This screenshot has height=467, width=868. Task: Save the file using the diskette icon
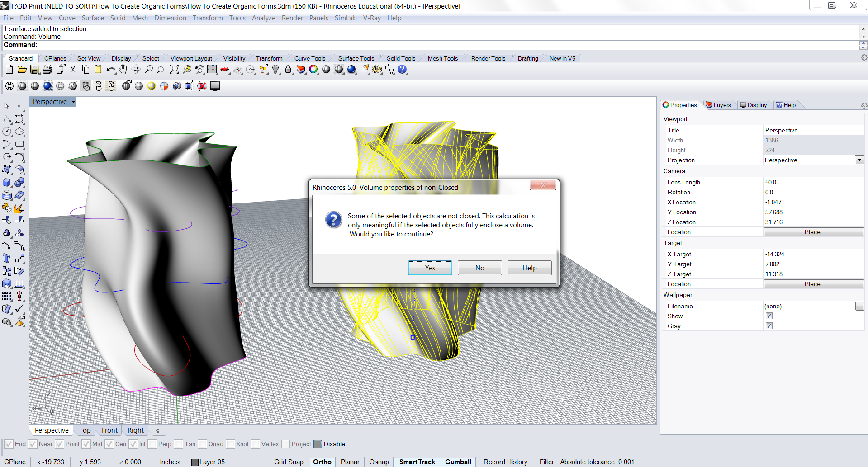[34, 70]
